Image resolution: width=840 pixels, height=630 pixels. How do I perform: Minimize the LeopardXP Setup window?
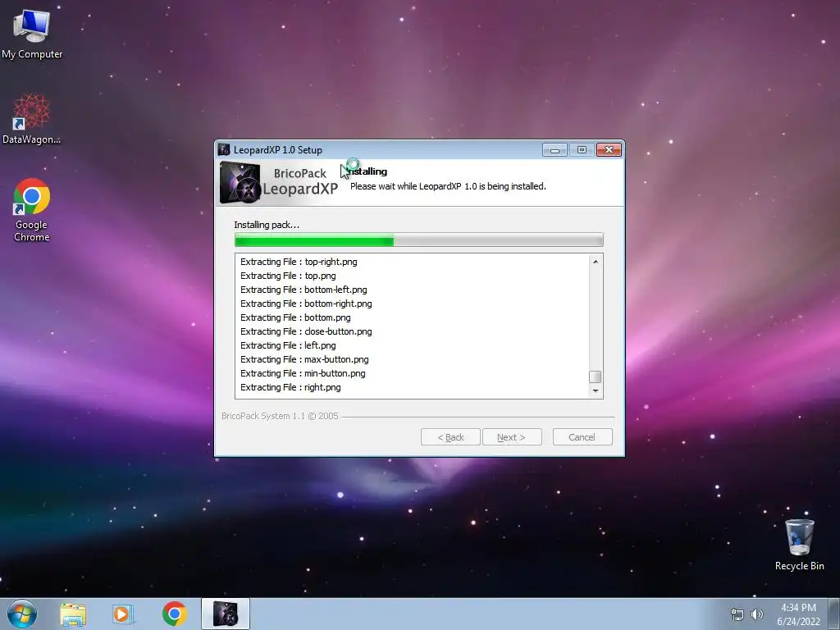(555, 150)
